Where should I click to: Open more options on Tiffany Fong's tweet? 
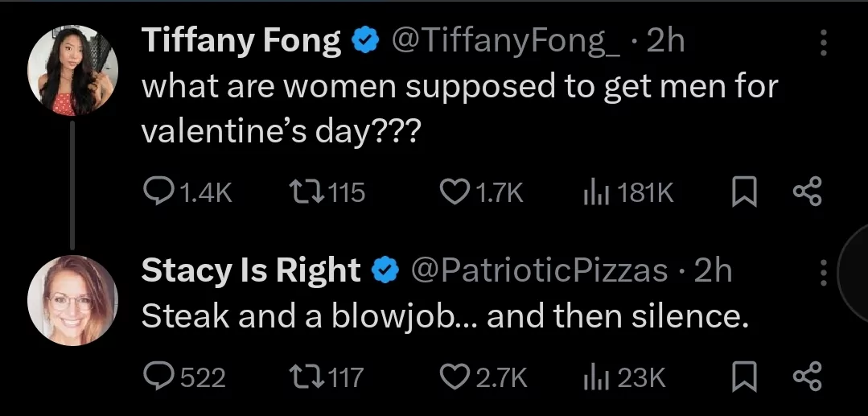click(x=823, y=43)
